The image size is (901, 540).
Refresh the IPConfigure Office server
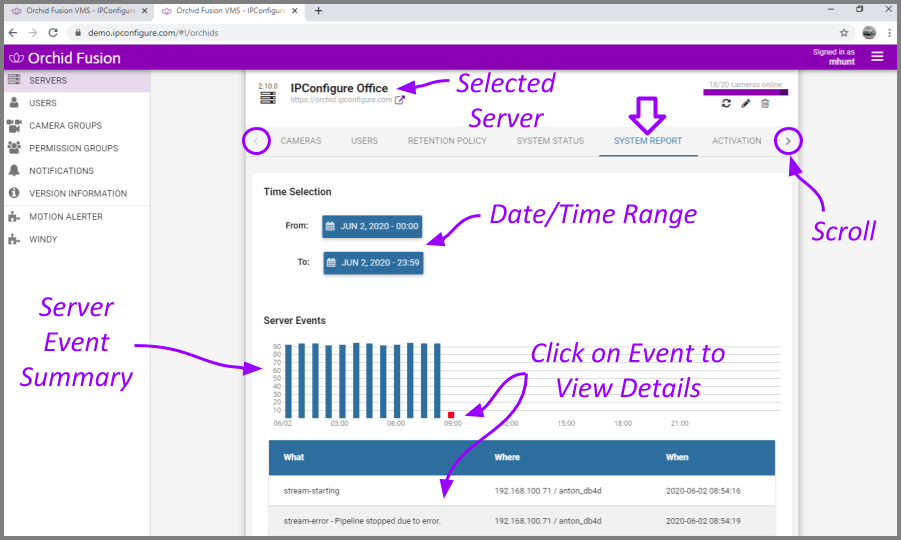(x=726, y=103)
